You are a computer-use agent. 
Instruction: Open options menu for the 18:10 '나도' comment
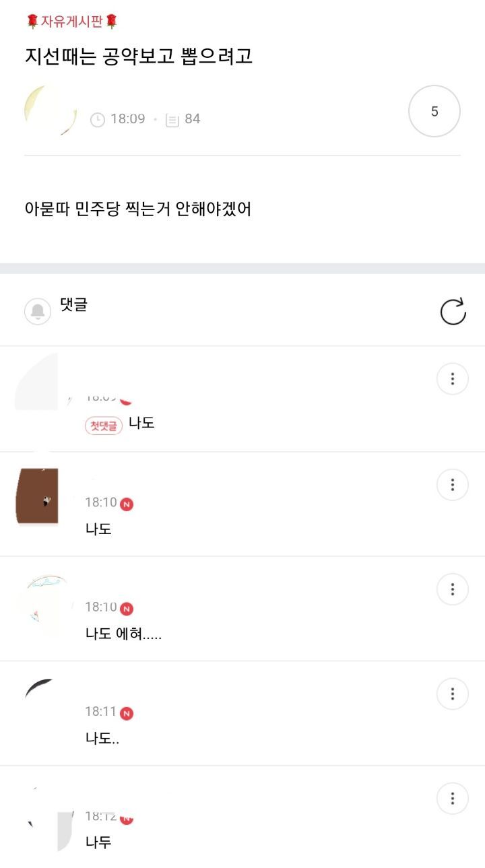coord(453,485)
